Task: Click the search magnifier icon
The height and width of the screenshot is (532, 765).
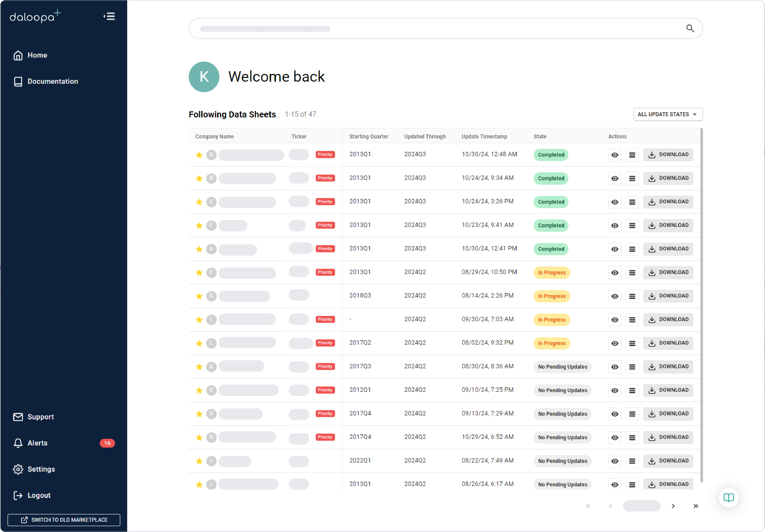Action: (690, 29)
